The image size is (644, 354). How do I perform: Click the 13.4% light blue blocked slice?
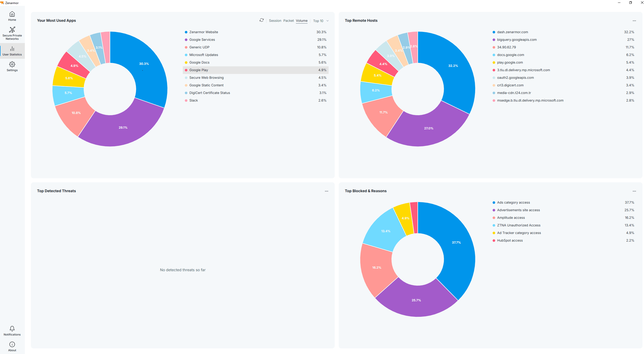coord(385,231)
